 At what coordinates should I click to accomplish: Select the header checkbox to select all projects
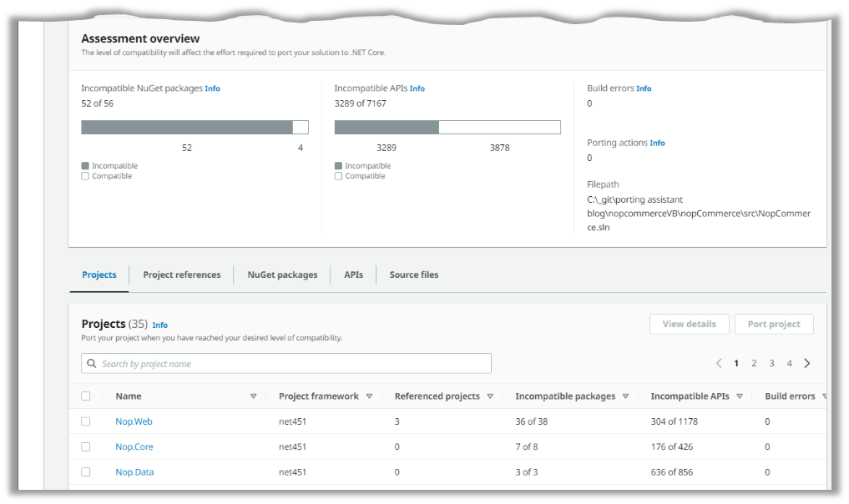pos(85,396)
